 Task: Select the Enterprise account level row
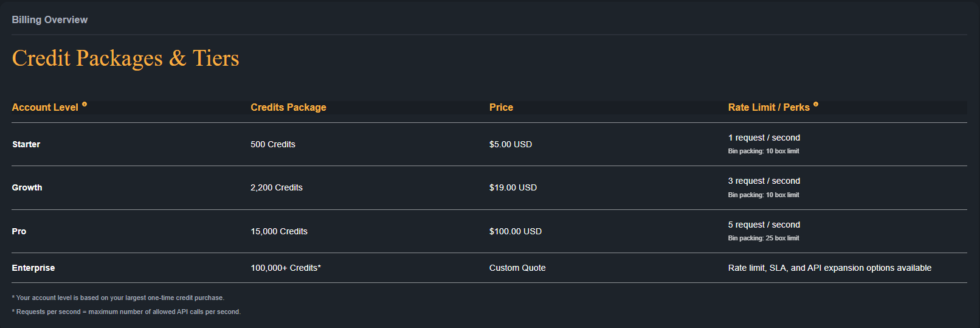point(489,268)
